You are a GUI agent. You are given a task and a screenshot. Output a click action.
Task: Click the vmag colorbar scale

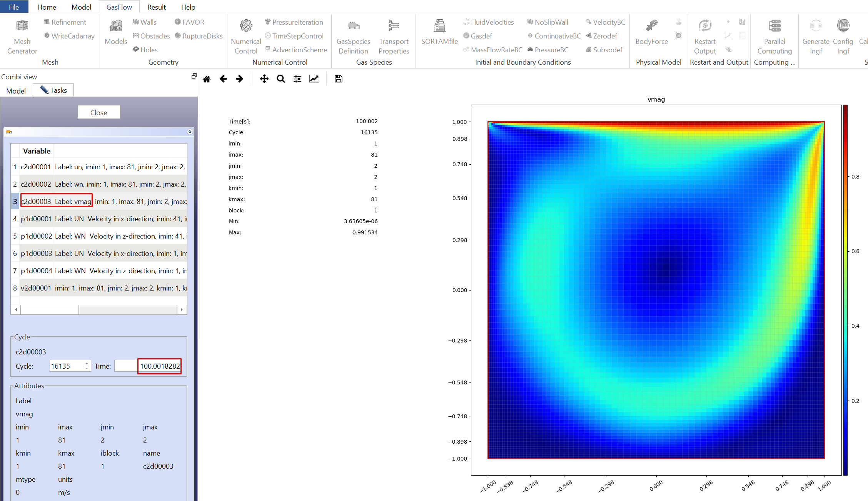click(845, 290)
